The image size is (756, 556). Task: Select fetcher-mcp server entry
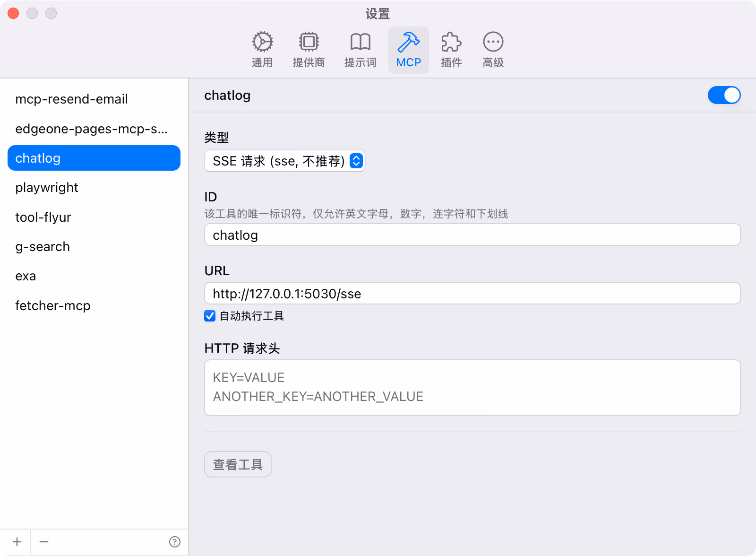pos(53,306)
